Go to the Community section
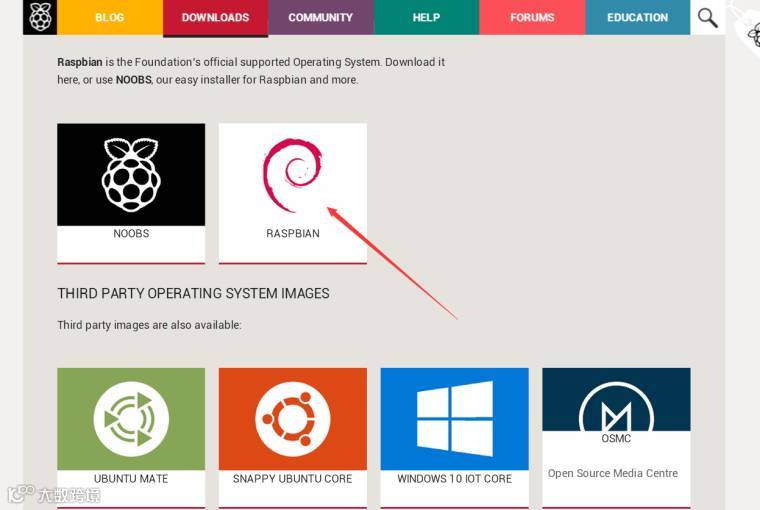Image resolution: width=760 pixels, height=510 pixels. 320,17
